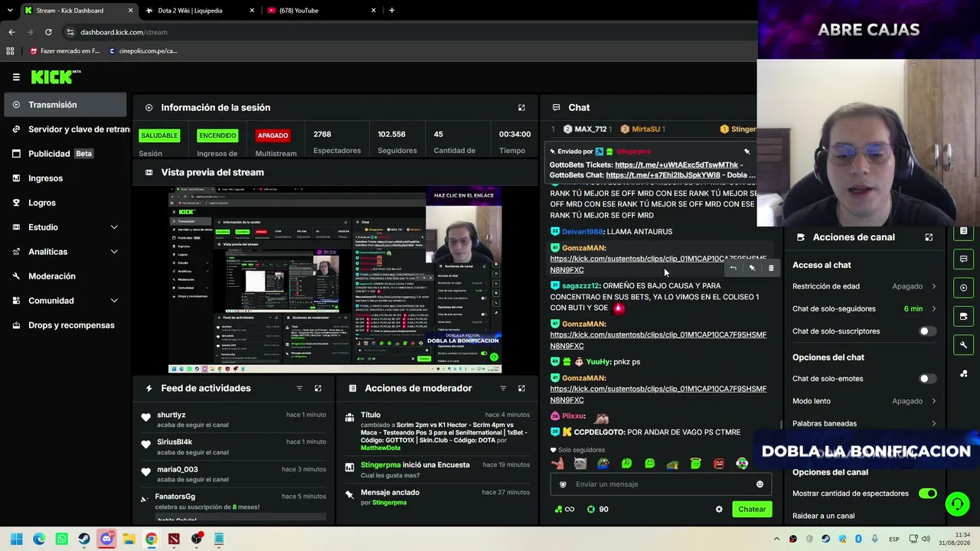The width and height of the screenshot is (980, 551).
Task: Expand the Comunidad sidebar section
Action: [65, 301]
